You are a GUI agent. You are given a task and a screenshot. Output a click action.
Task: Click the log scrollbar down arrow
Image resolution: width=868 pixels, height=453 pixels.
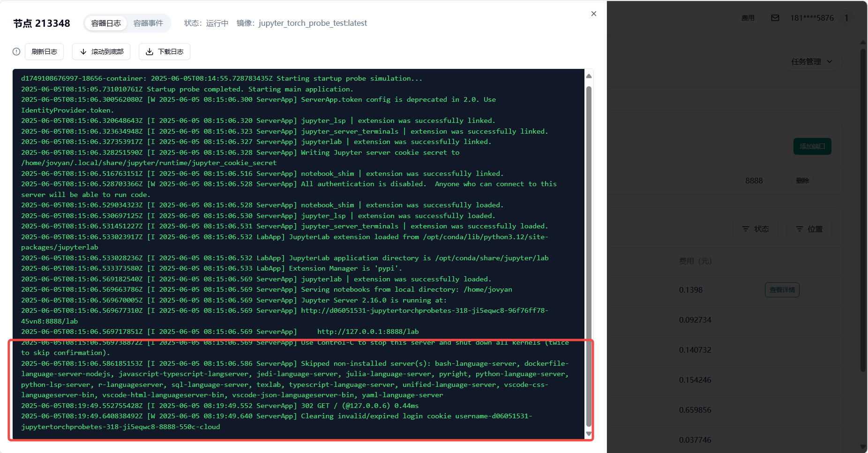point(589,434)
